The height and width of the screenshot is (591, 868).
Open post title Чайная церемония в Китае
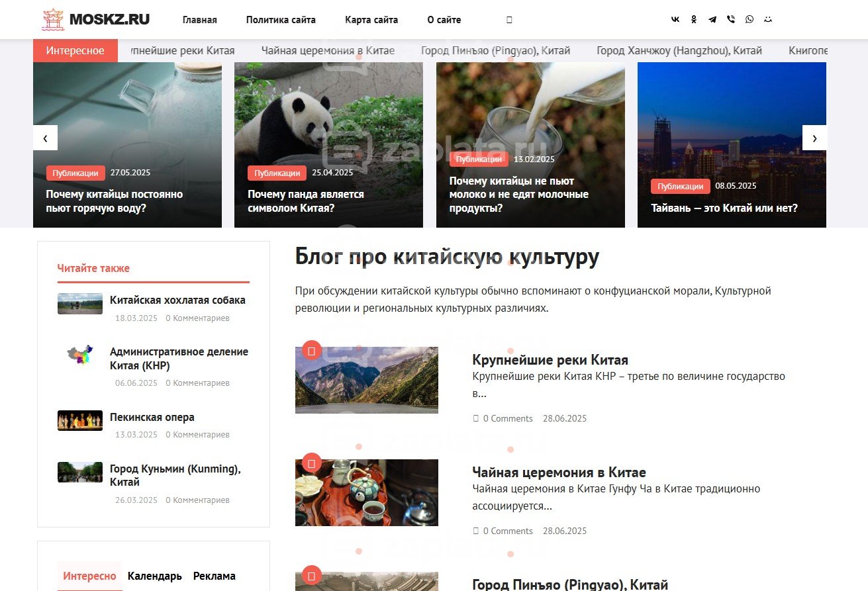tap(559, 473)
